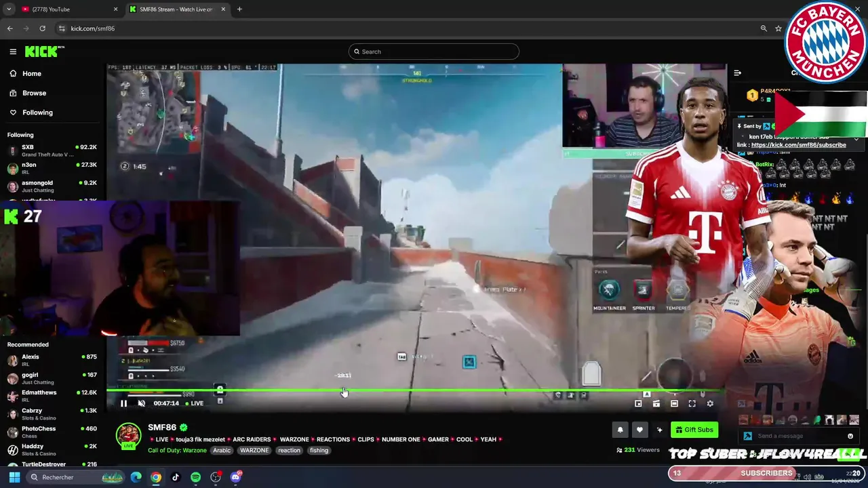Click the chat identity hammer badge
The width and height of the screenshot is (868, 488).
coord(747,436)
